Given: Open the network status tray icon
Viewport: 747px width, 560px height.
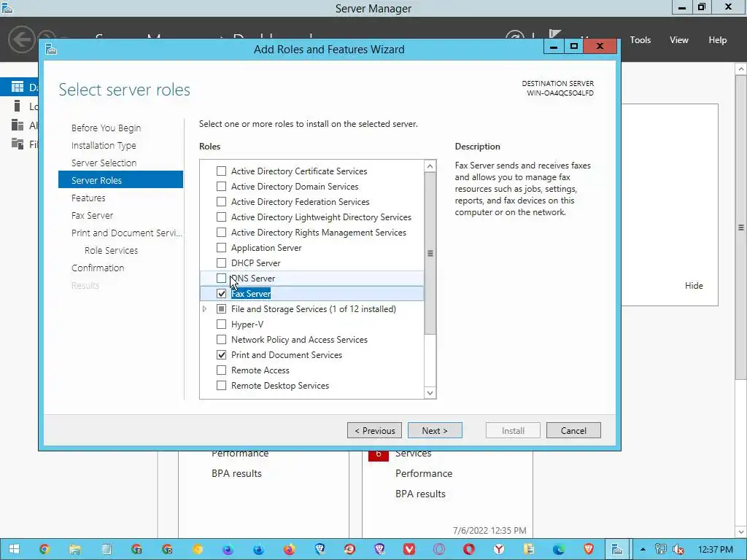Looking at the screenshot, I should click(x=660, y=549).
